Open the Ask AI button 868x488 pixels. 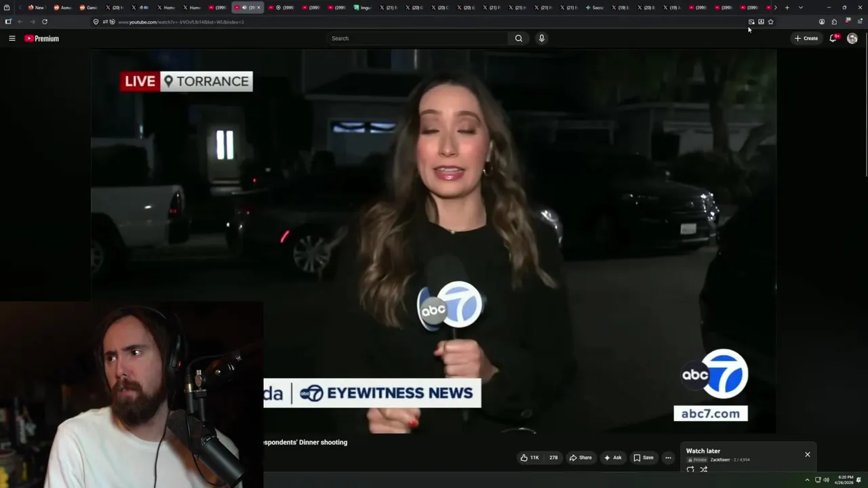point(612,457)
